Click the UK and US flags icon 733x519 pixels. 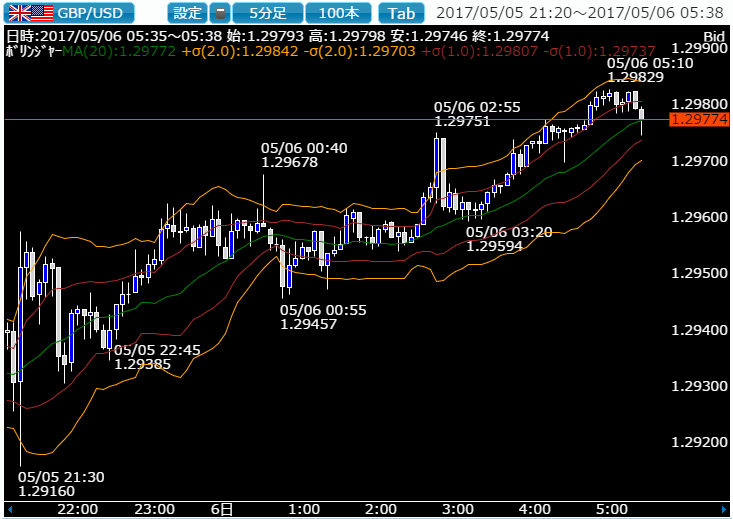coord(31,13)
